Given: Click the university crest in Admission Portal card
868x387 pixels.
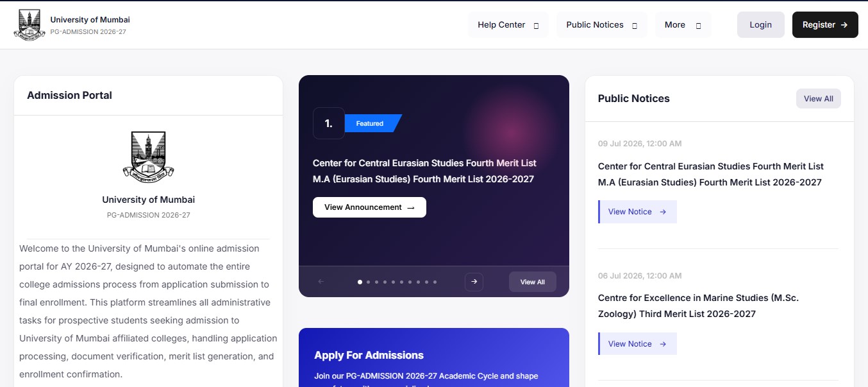Looking at the screenshot, I should tap(148, 156).
